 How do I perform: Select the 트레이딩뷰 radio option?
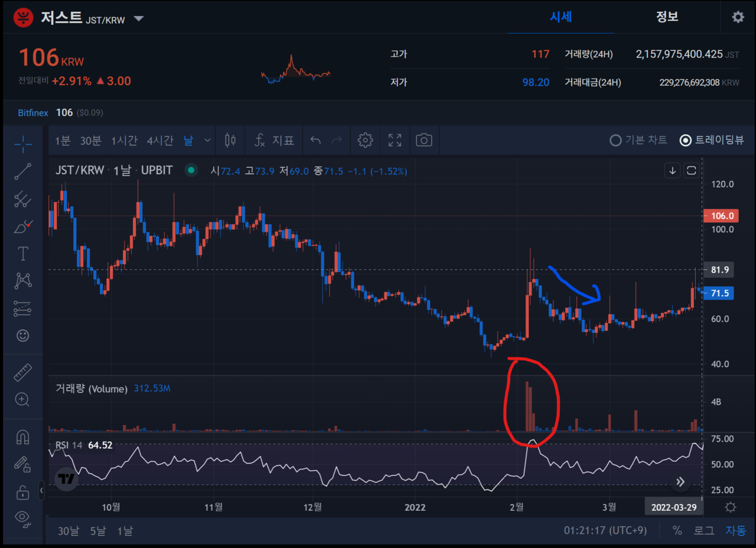click(686, 140)
